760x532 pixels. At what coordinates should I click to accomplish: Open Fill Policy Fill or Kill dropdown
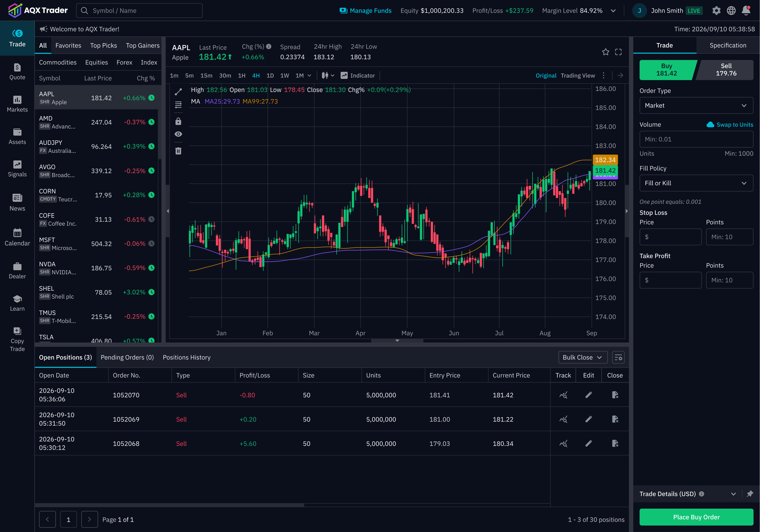696,183
